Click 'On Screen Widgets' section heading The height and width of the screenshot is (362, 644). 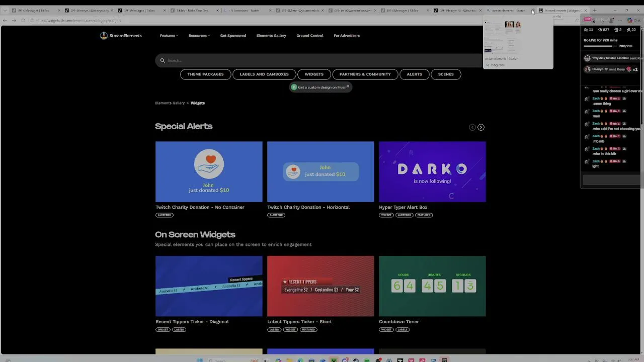pyautogui.click(x=195, y=235)
